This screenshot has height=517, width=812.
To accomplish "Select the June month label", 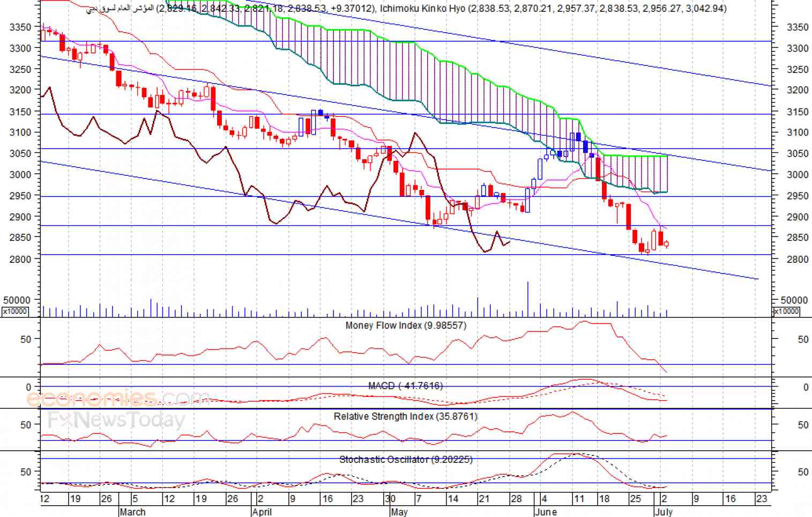I will point(546,512).
